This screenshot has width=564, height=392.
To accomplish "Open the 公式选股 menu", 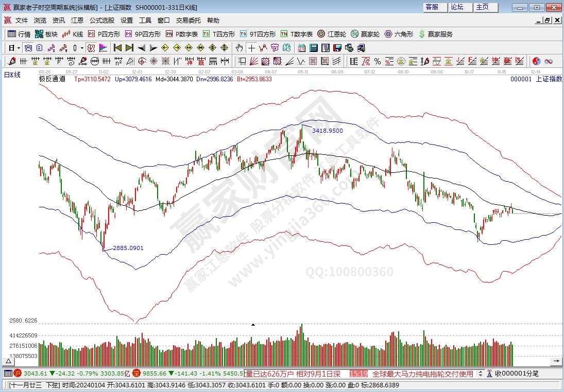I will click(102, 21).
